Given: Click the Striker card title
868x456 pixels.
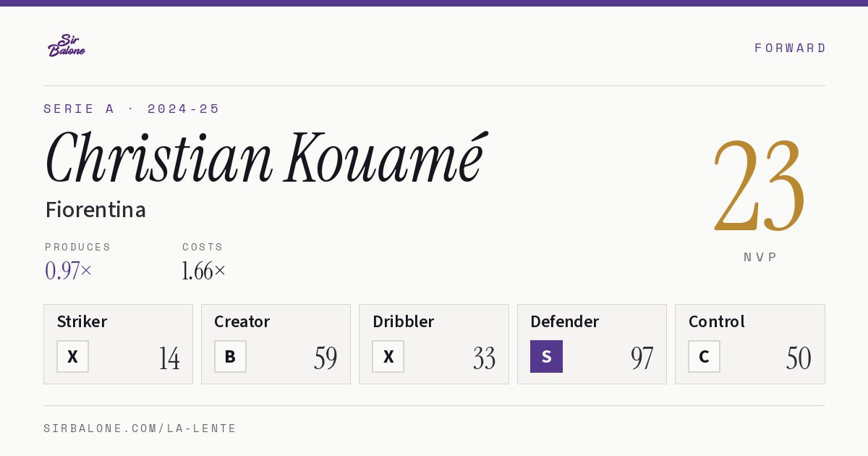Looking at the screenshot, I should click(x=82, y=321).
